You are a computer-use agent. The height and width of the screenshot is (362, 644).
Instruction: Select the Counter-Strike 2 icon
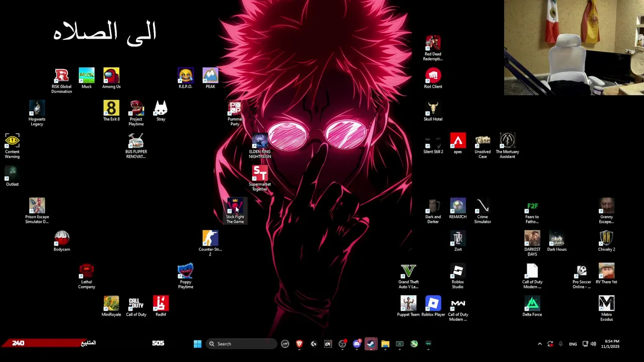point(210,243)
